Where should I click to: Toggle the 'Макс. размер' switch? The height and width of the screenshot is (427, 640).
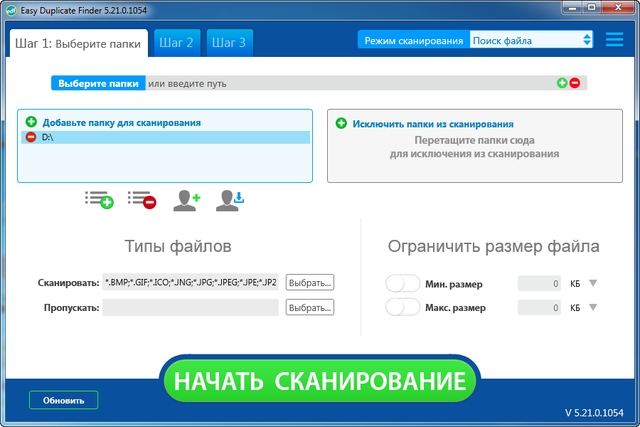402,307
